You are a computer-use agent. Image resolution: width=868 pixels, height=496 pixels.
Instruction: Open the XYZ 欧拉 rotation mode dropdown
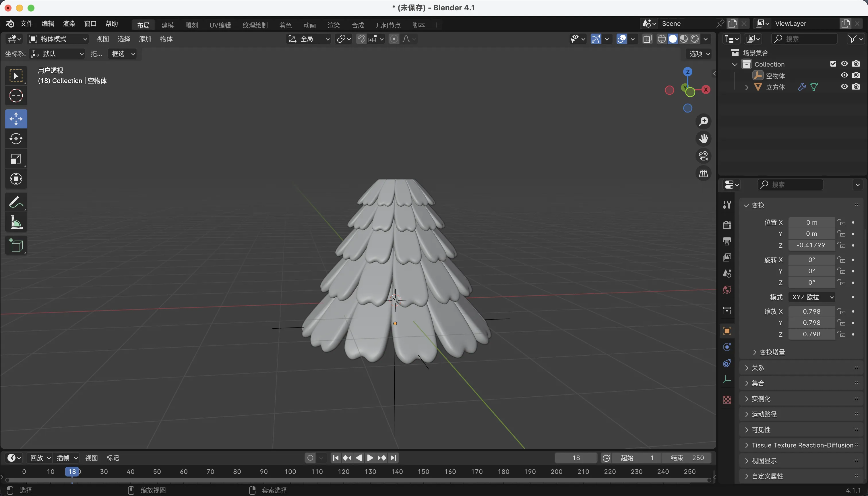[x=812, y=297]
